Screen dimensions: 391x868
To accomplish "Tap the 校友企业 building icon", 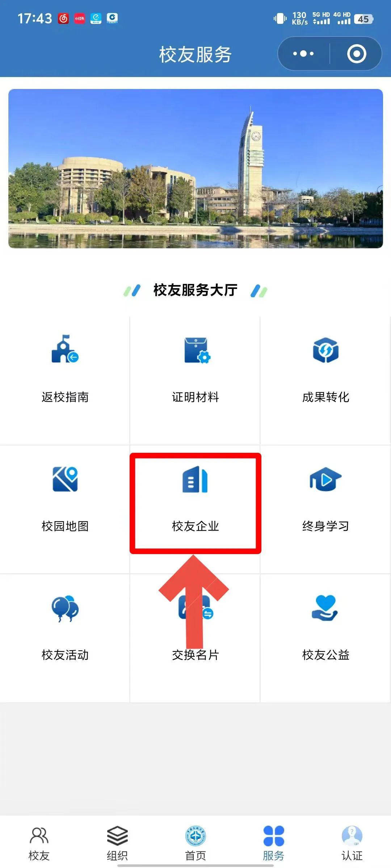I will tap(195, 479).
